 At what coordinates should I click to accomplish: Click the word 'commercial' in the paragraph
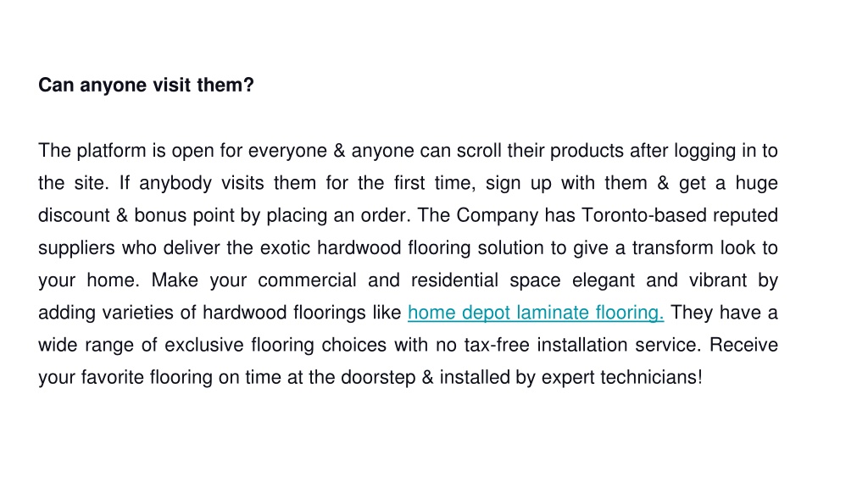point(307,280)
